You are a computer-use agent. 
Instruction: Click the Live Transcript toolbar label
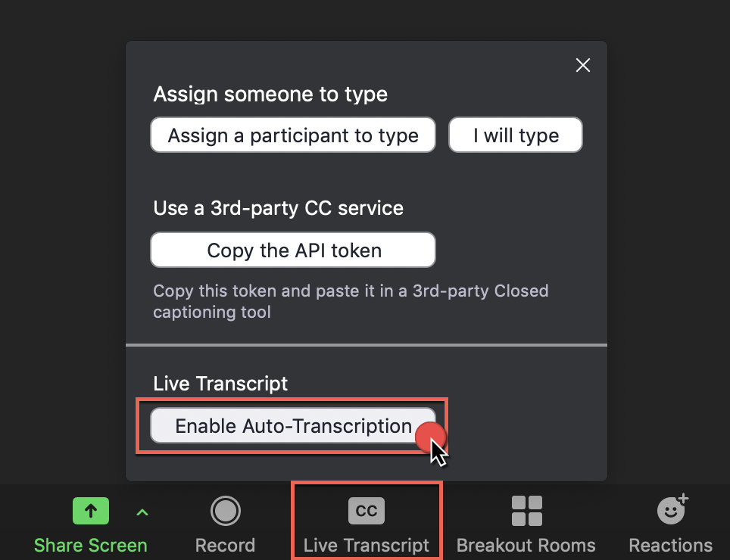coord(367,546)
